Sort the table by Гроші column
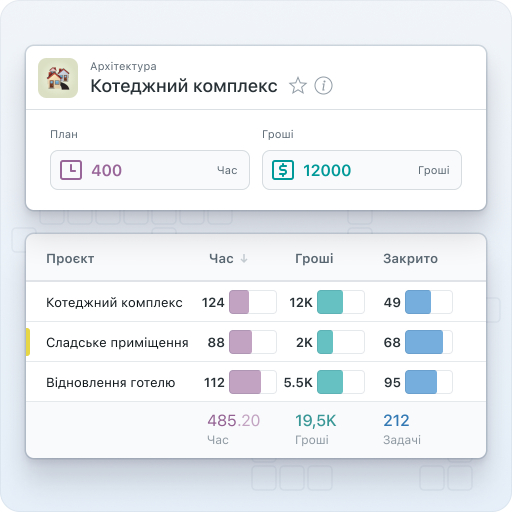This screenshot has height=512, width=512. 314,259
